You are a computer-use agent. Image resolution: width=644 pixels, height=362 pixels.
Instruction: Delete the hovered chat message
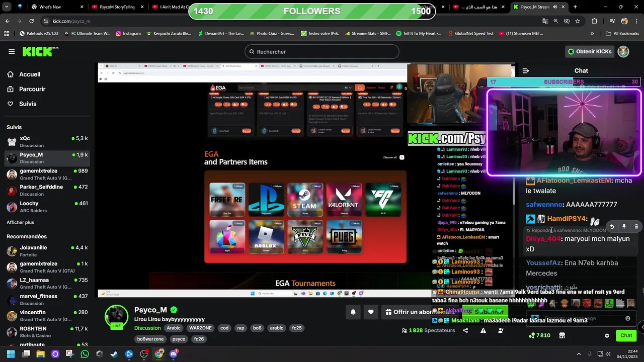636,227
